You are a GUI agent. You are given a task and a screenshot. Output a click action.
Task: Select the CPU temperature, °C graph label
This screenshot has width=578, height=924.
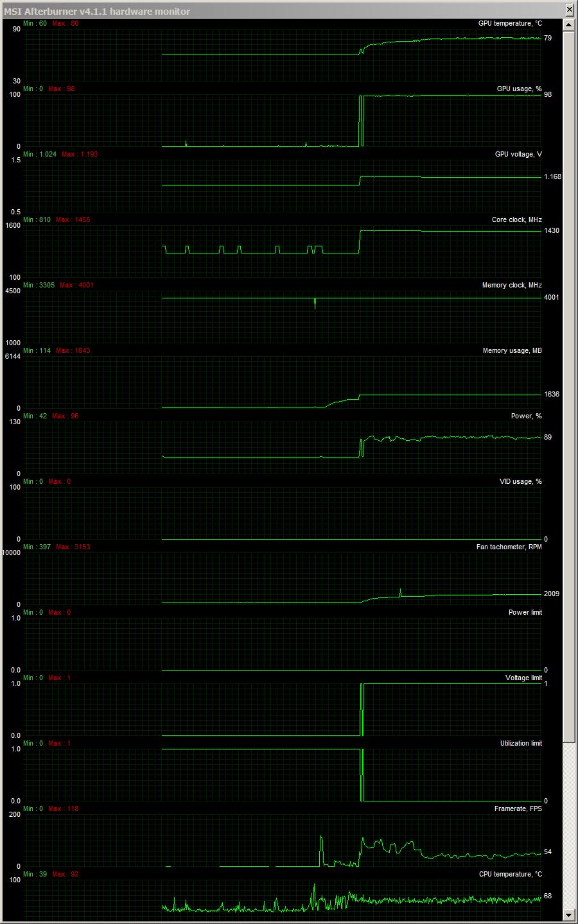pos(510,874)
